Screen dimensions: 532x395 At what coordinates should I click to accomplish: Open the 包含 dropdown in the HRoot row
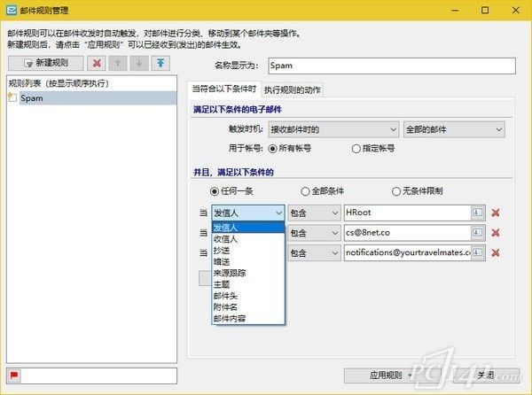[314, 213]
